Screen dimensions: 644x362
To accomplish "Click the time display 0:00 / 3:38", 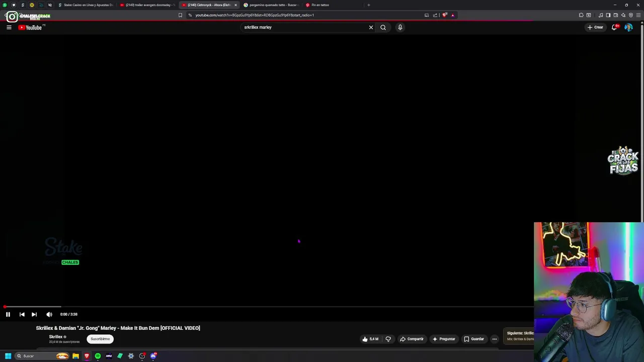I will coord(68,314).
